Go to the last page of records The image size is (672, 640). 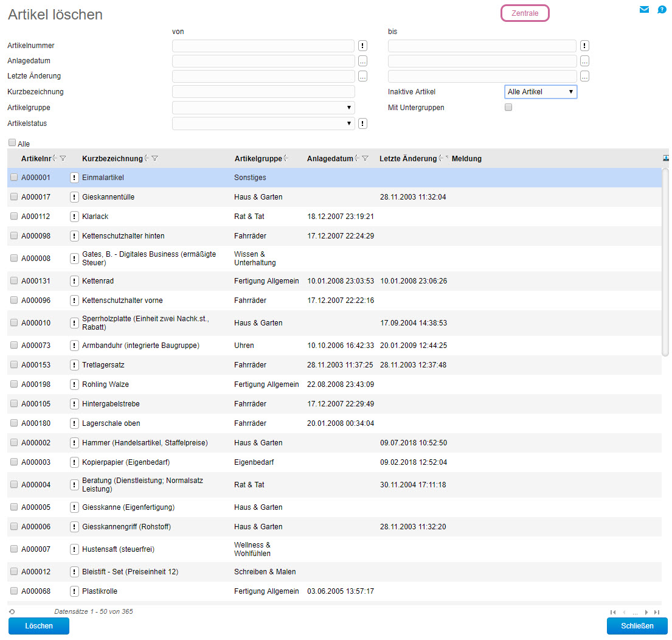click(657, 612)
